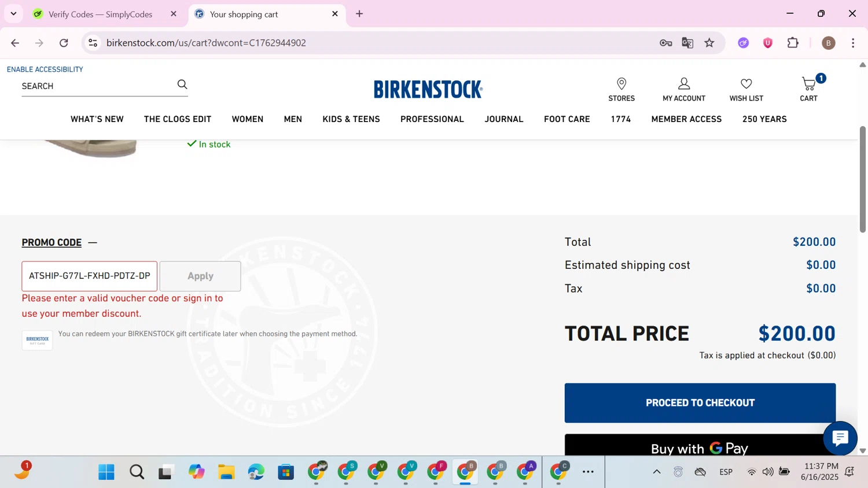Open the Foot Care menu
The height and width of the screenshot is (488, 868).
click(567, 119)
